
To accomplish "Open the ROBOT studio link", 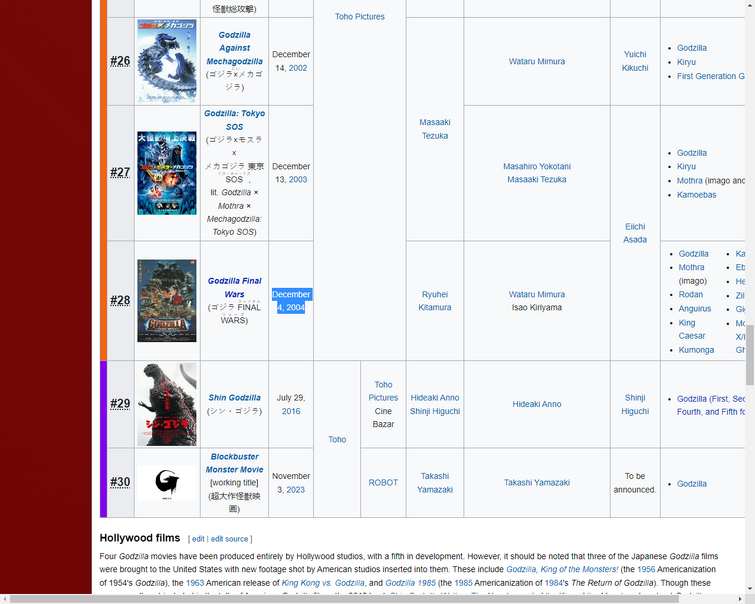I will [383, 483].
